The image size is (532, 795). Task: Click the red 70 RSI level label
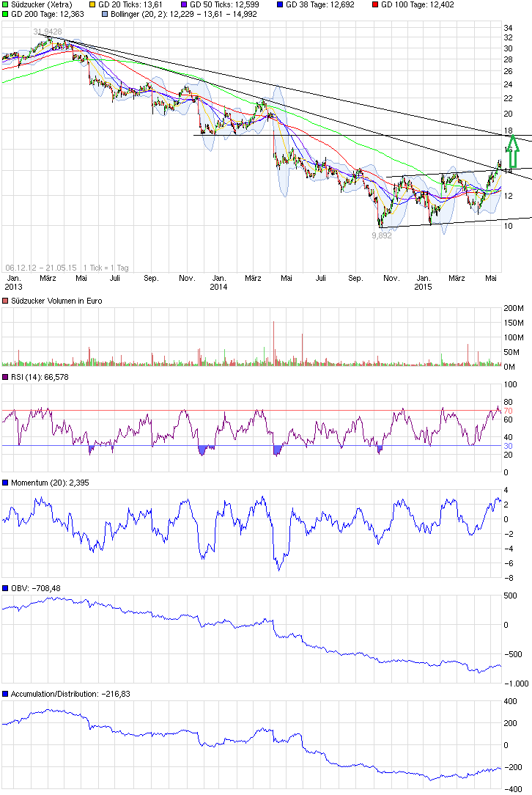point(509,411)
